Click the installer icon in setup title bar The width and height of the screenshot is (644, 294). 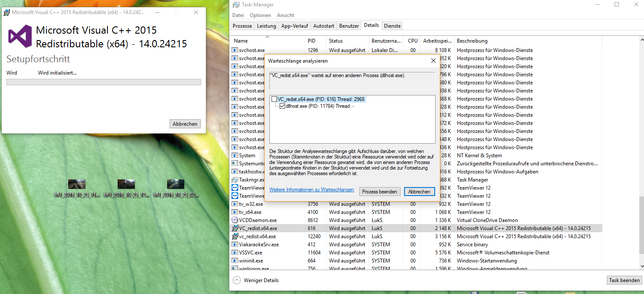coord(7,12)
